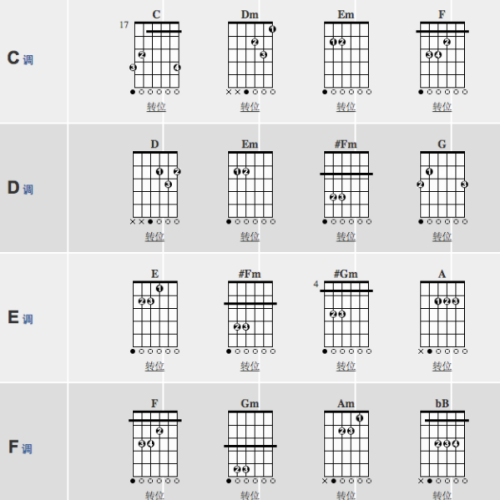Viewport: 500px width, 500px height.
Task: Select the D chord diagram in D调 row
Action: (155, 183)
